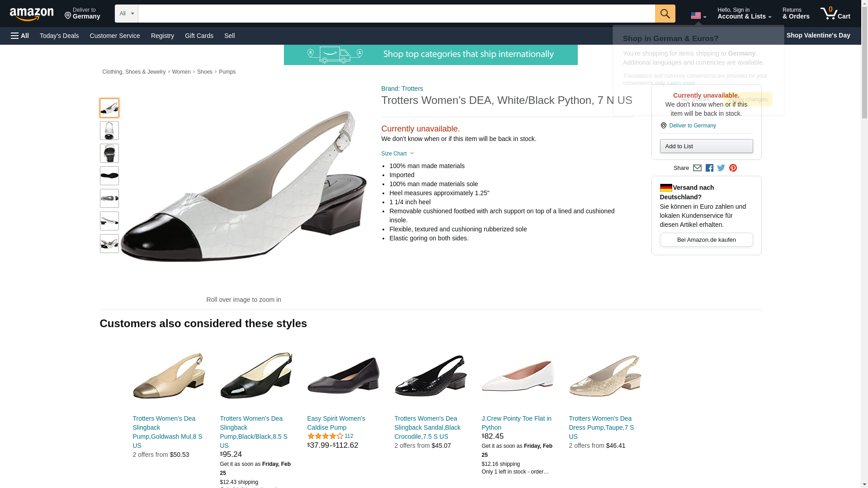Click the Add to List button

[x=706, y=146]
